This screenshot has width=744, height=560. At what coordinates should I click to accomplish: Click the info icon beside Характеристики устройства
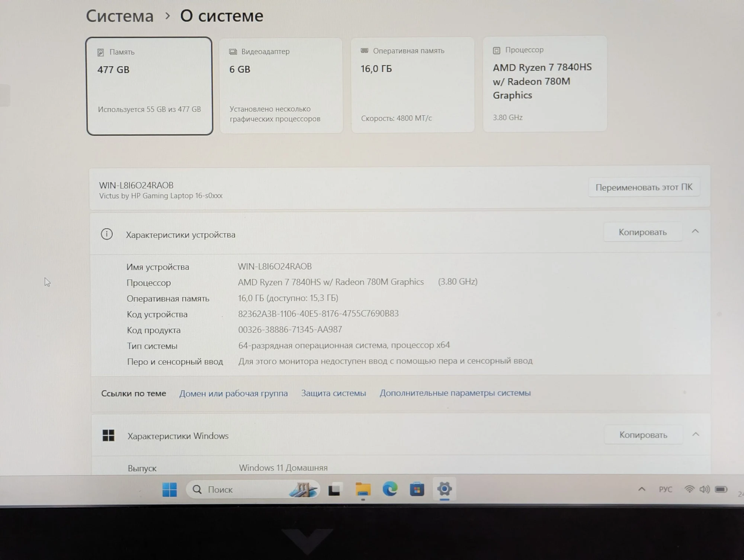pyautogui.click(x=107, y=234)
